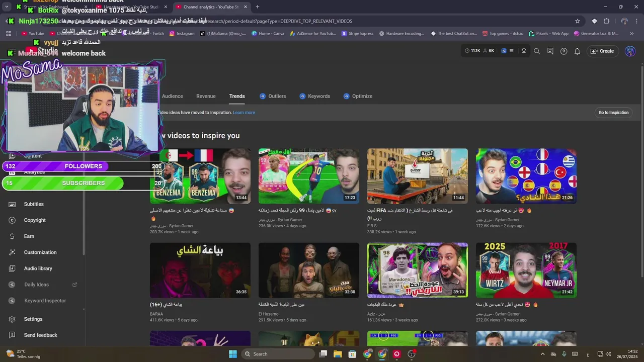Click the Settings gear sidebar icon
This screenshot has width=644, height=362.
(12, 319)
